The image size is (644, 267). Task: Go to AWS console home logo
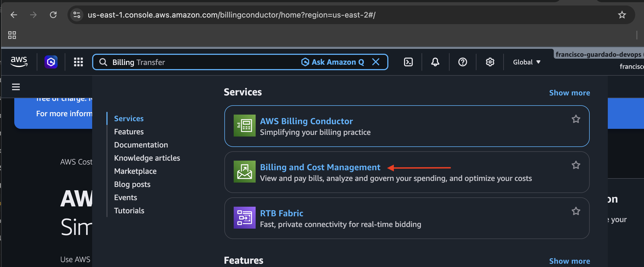click(19, 62)
